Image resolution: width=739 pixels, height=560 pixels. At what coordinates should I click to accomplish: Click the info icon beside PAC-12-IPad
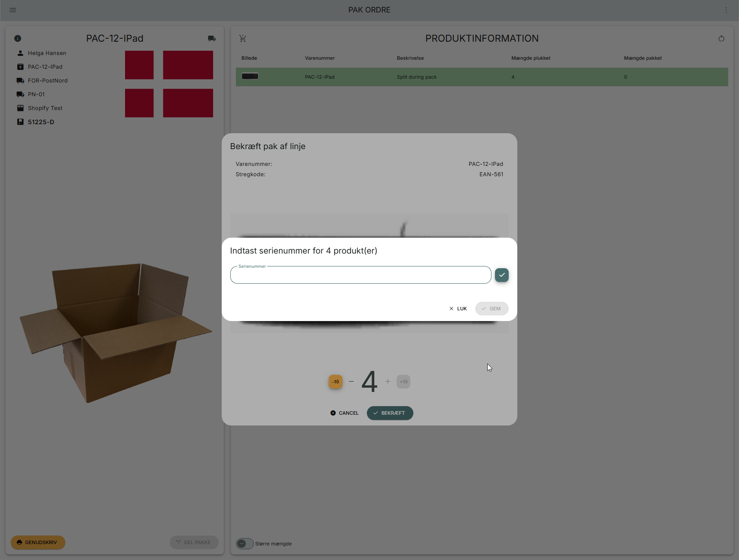(18, 38)
